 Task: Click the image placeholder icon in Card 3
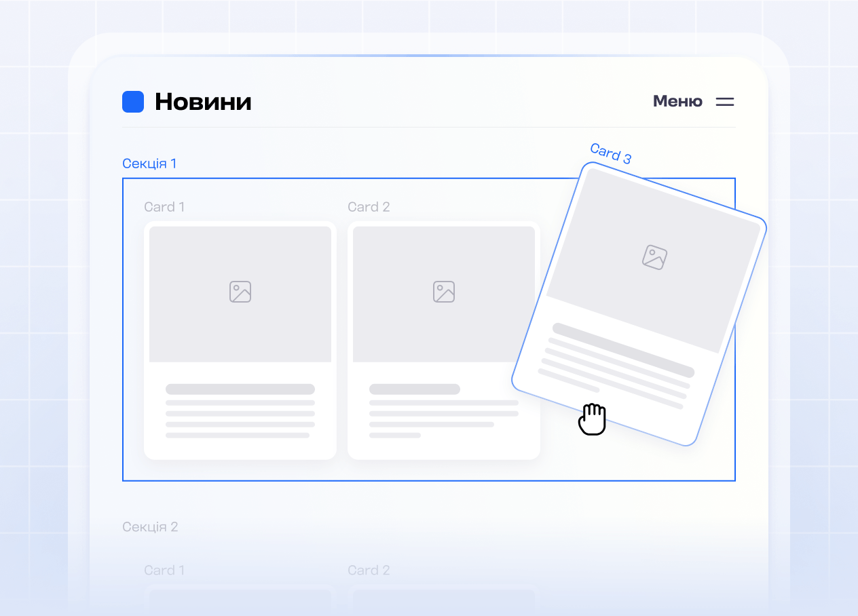click(654, 258)
